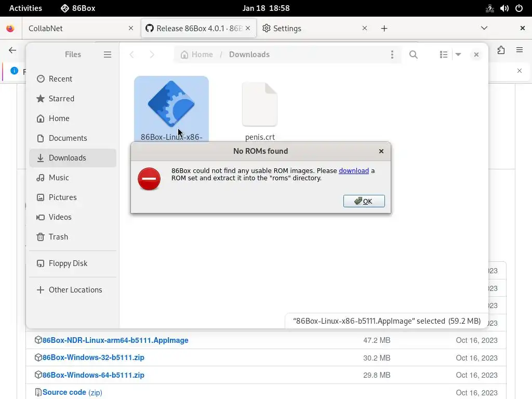Open Activities overview
Screen dimensions: 532x399
tap(25, 8)
